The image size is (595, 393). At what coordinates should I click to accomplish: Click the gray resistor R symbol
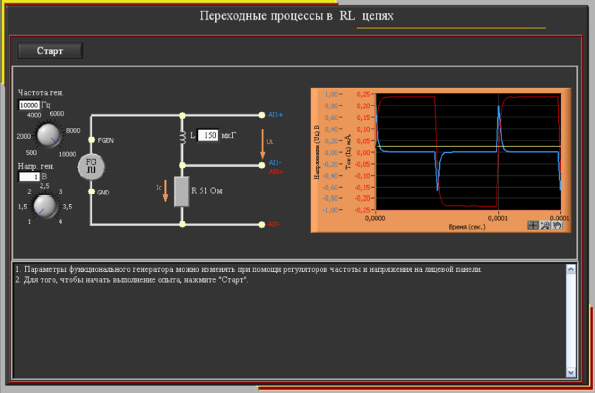[x=182, y=192]
